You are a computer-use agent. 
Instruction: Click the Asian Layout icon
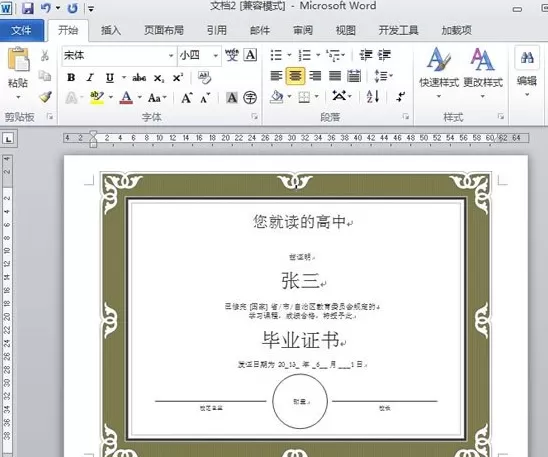point(339,96)
